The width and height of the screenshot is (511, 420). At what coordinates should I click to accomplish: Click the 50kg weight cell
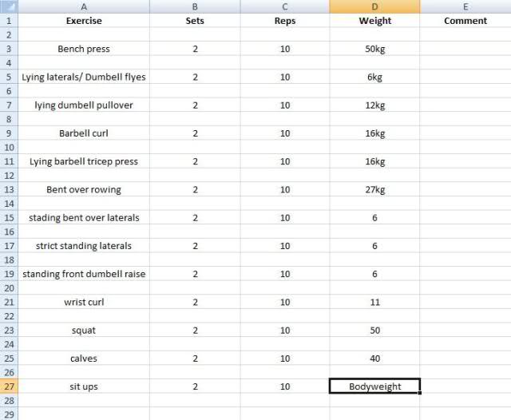click(x=374, y=49)
